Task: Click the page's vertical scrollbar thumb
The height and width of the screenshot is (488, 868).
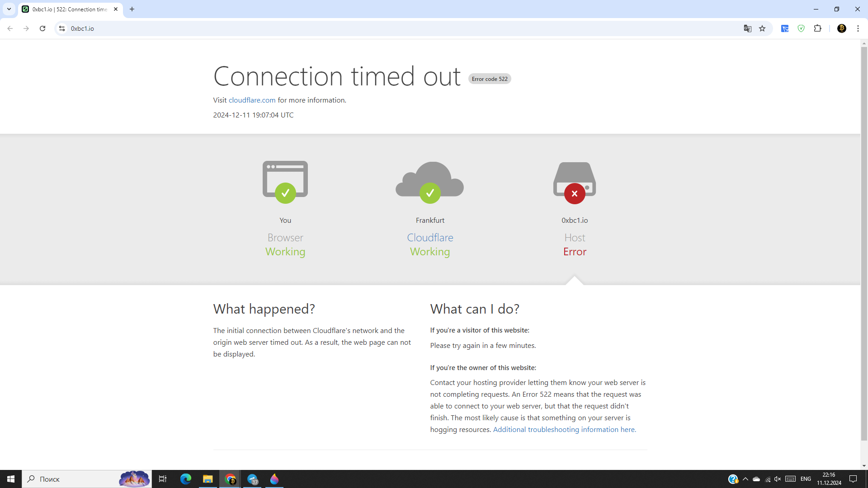Action: pyautogui.click(x=864, y=243)
